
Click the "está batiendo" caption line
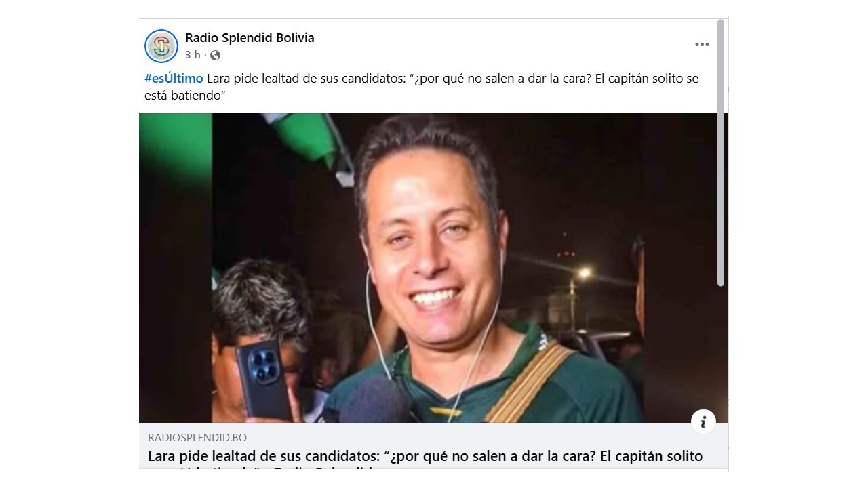pyautogui.click(x=184, y=96)
